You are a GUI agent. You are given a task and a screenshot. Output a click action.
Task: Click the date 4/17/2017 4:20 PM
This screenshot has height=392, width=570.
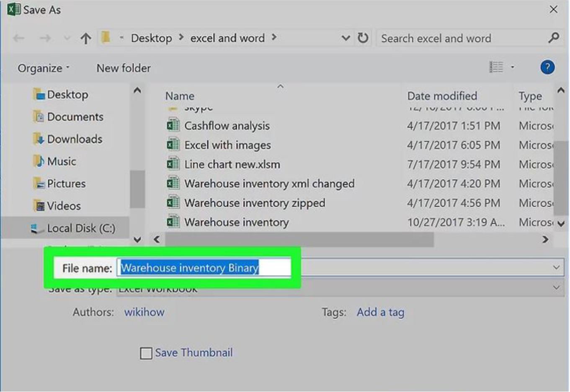tap(454, 183)
